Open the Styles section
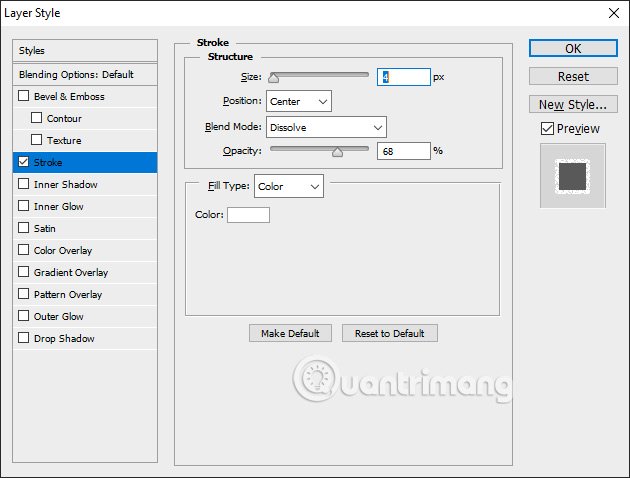This screenshot has height=478, width=630. click(x=86, y=51)
